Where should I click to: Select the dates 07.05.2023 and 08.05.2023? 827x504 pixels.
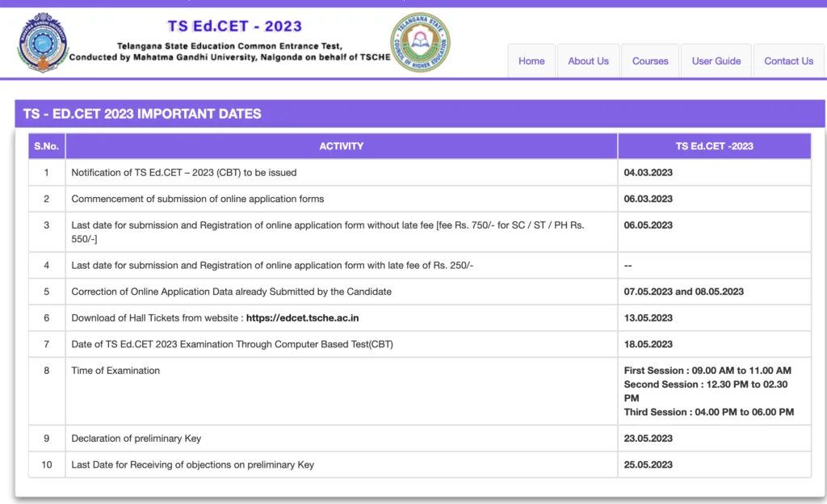pyautogui.click(x=683, y=292)
